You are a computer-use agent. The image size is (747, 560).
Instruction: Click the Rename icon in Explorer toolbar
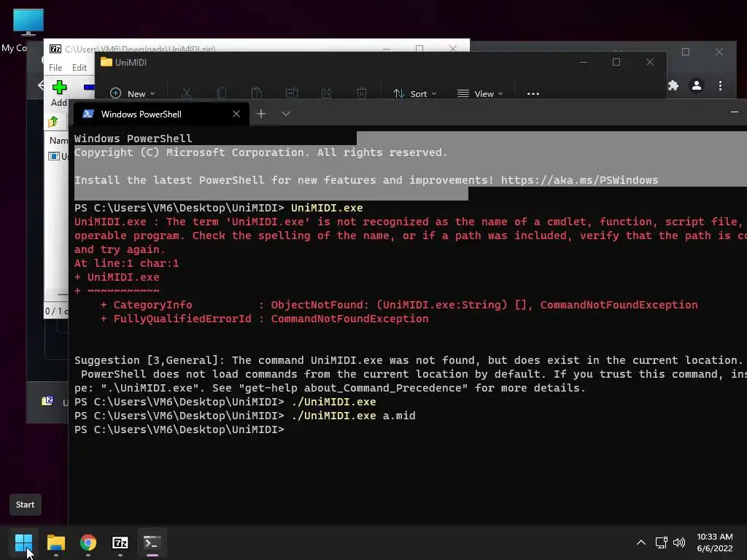point(292,93)
